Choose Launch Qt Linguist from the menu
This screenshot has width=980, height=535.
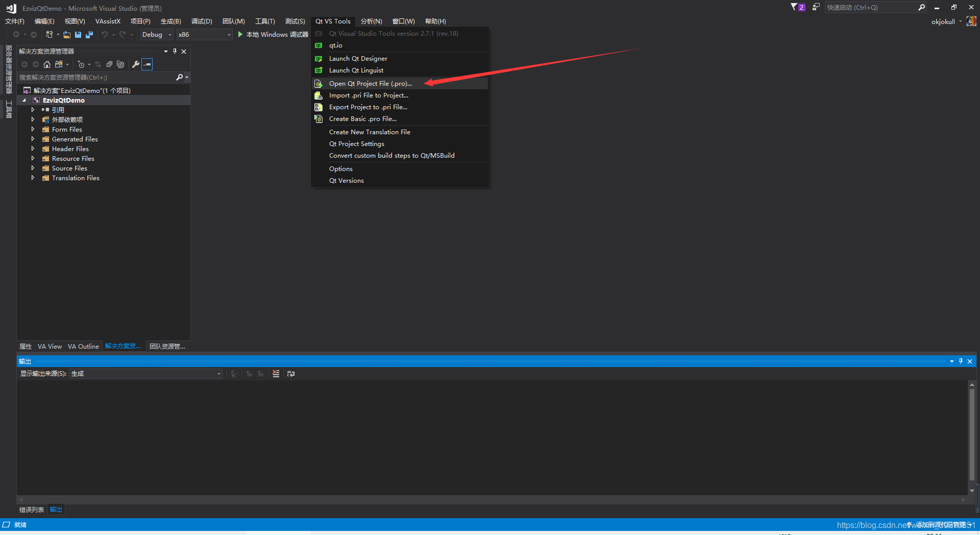pos(400,70)
